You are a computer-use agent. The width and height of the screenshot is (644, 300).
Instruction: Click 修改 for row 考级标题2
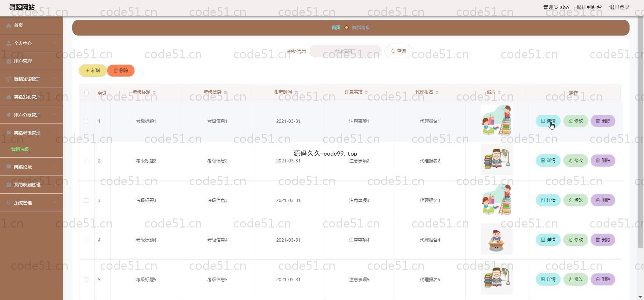point(575,160)
